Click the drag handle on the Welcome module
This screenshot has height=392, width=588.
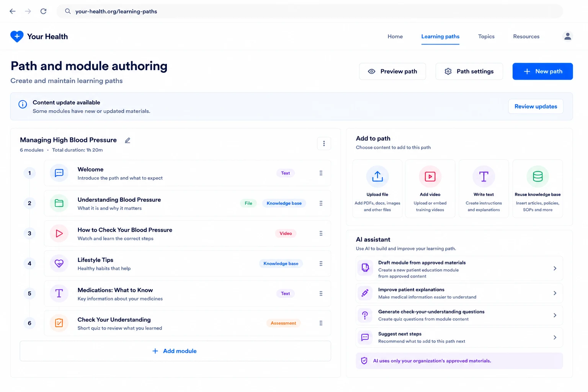click(x=321, y=173)
